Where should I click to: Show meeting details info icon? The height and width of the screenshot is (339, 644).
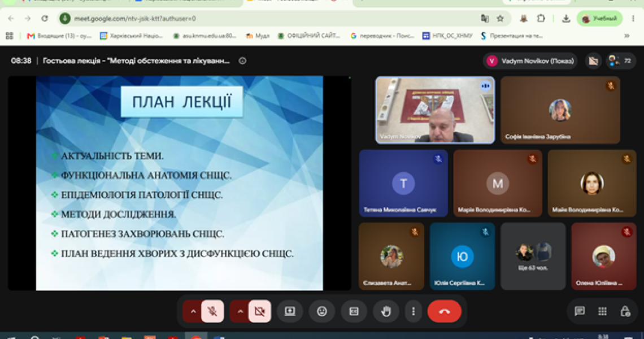pyautogui.click(x=242, y=61)
